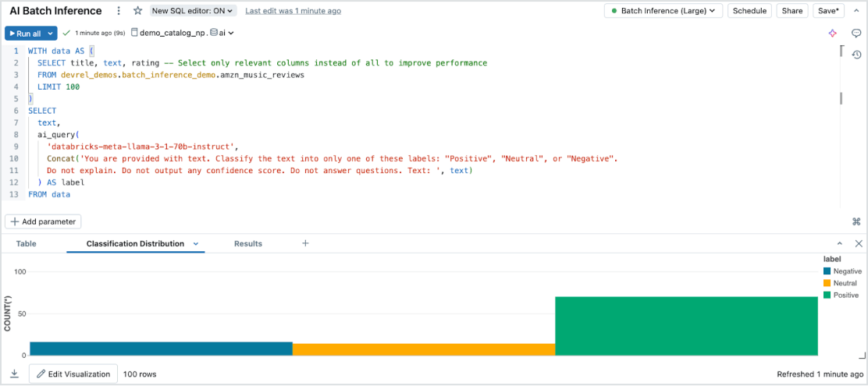The width and height of the screenshot is (868, 386).
Task: Click the Schedule button
Action: pos(749,11)
